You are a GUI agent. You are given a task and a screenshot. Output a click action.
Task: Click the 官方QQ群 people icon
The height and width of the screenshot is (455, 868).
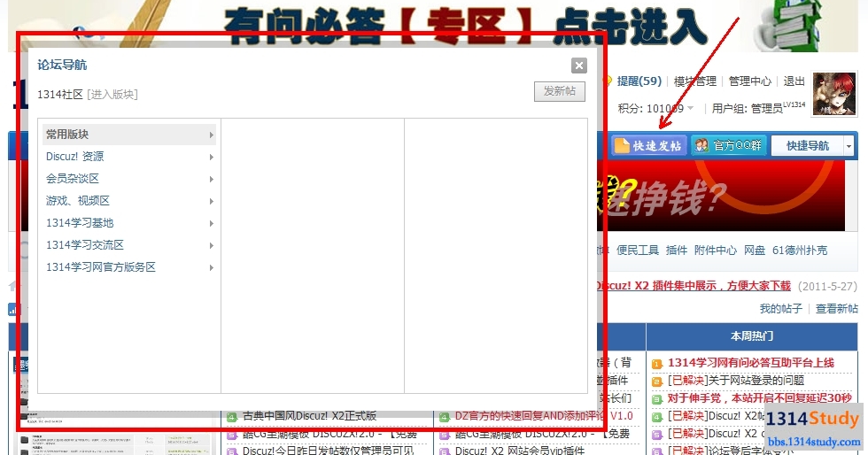point(701,145)
